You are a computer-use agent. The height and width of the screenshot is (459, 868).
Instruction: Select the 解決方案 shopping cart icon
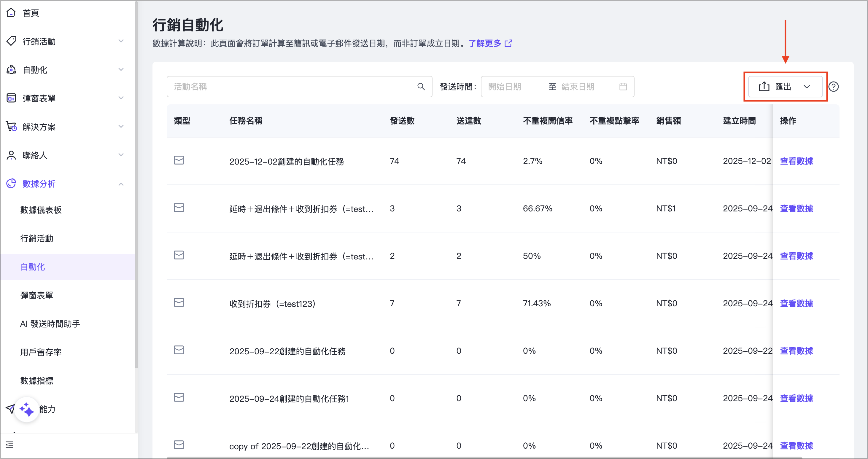pyautogui.click(x=11, y=126)
